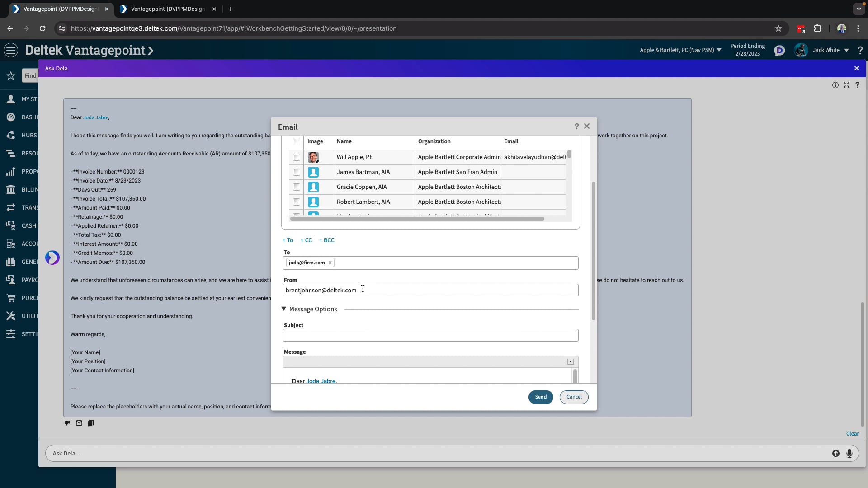This screenshot has width=868, height=488.
Task: Click the thumbs-down feedback icon
Action: click(x=67, y=423)
